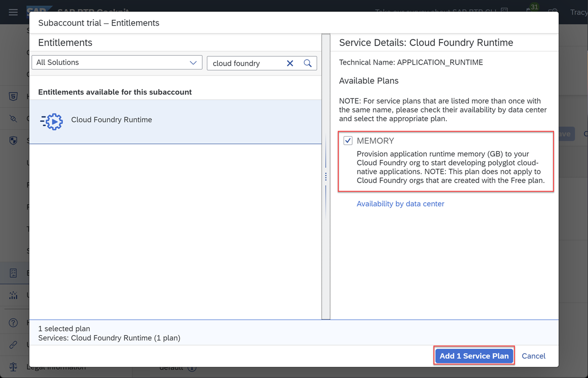Click the search magnifier icon

tap(308, 63)
